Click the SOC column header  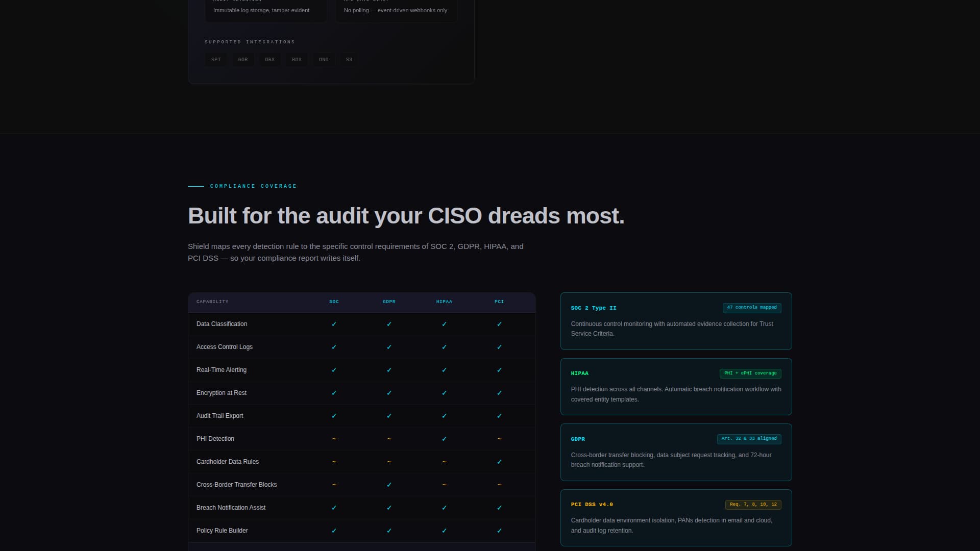[x=334, y=302]
